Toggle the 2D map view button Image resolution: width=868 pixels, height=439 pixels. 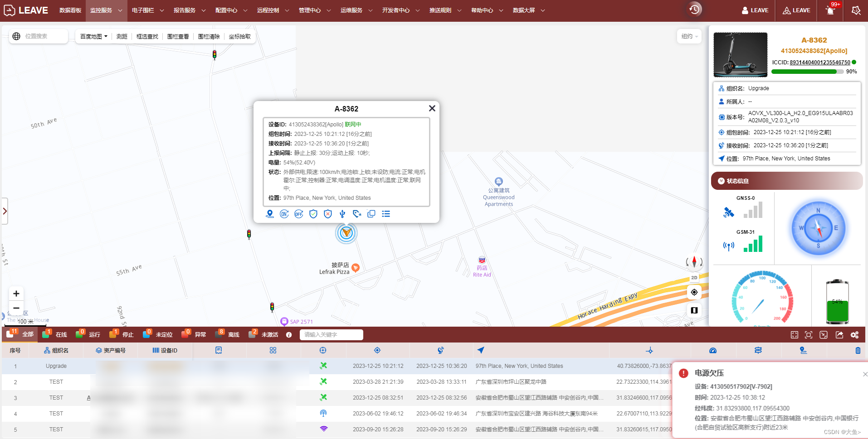coord(694,278)
